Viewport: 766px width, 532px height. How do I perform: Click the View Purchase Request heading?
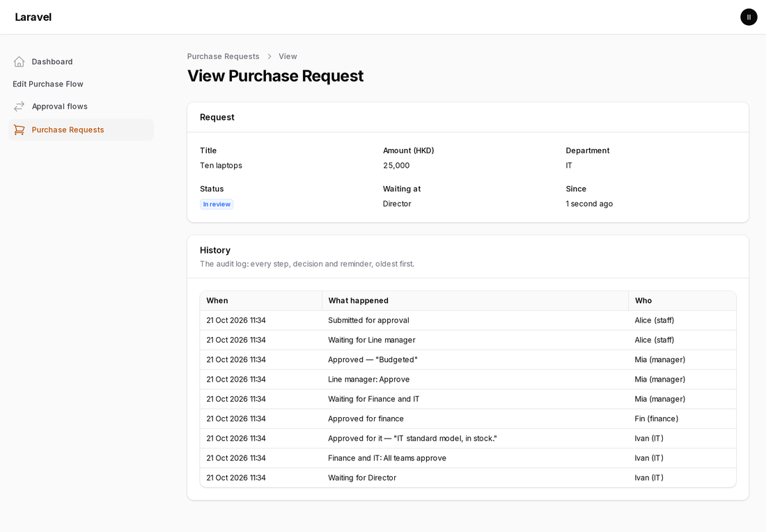276,76
